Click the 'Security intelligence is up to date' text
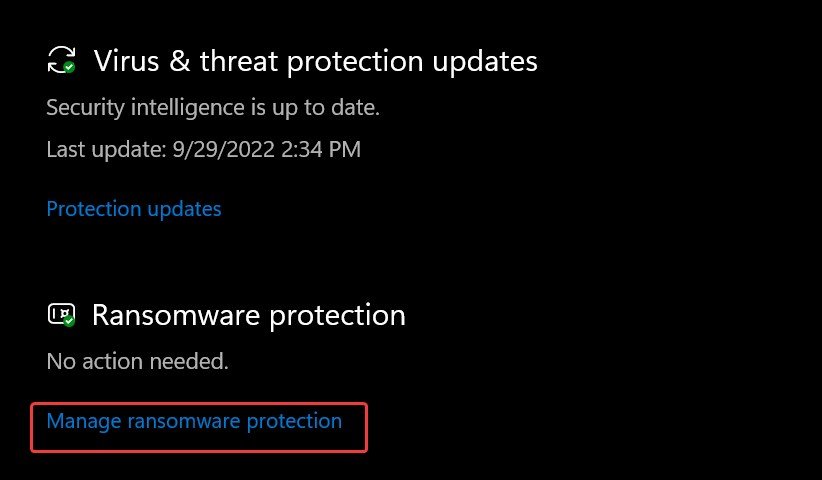Screen dimensions: 822x480 (x=213, y=106)
